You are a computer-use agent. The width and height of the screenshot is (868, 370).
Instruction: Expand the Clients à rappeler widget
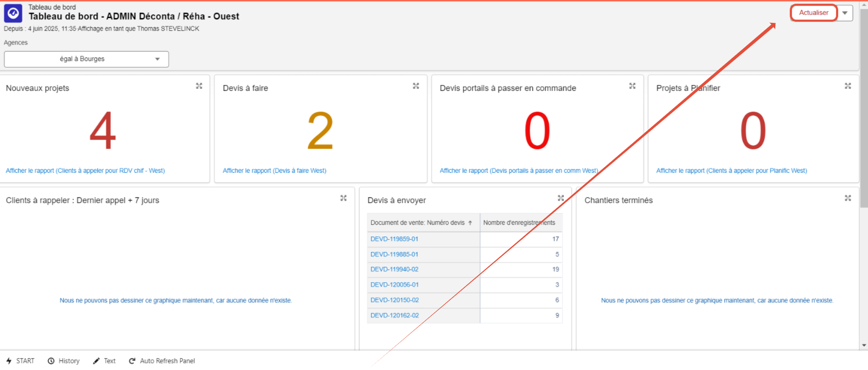(343, 198)
